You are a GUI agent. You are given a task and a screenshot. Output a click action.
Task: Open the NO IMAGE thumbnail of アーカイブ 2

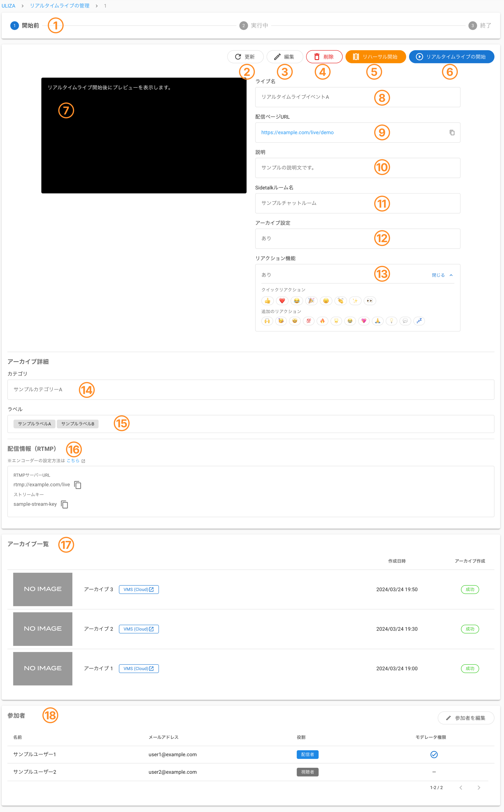coord(43,629)
